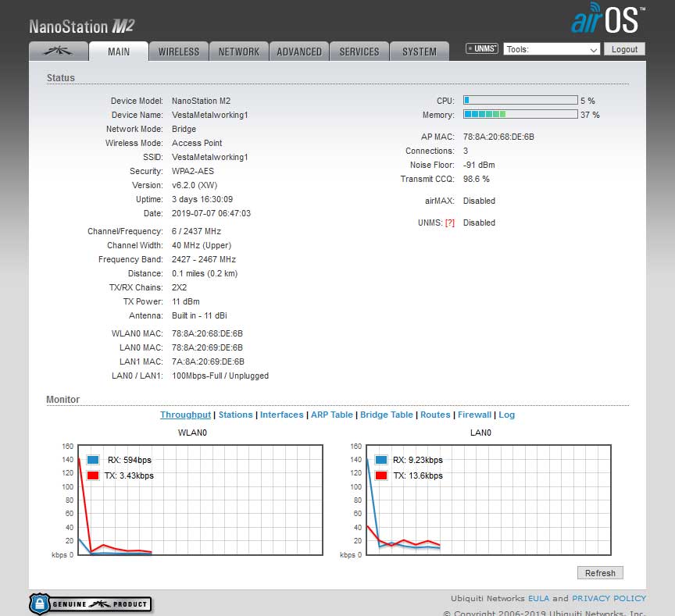Select the TX/RX Chains value 2X2
The image size is (675, 616).
tap(179, 287)
